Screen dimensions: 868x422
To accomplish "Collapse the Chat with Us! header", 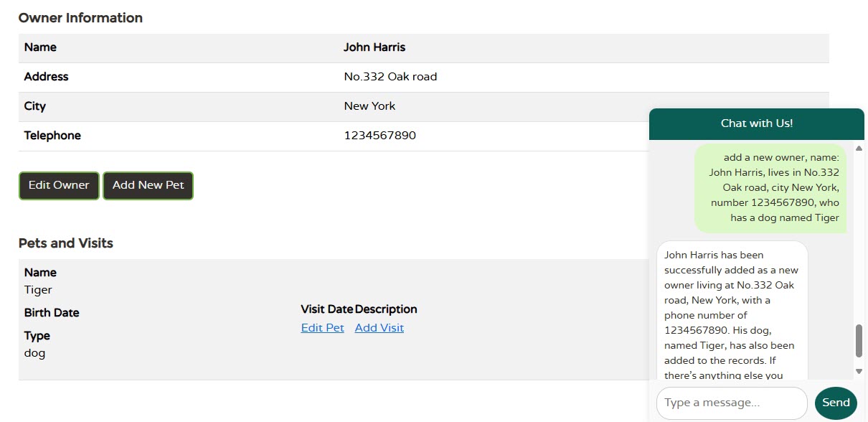I will click(x=757, y=123).
